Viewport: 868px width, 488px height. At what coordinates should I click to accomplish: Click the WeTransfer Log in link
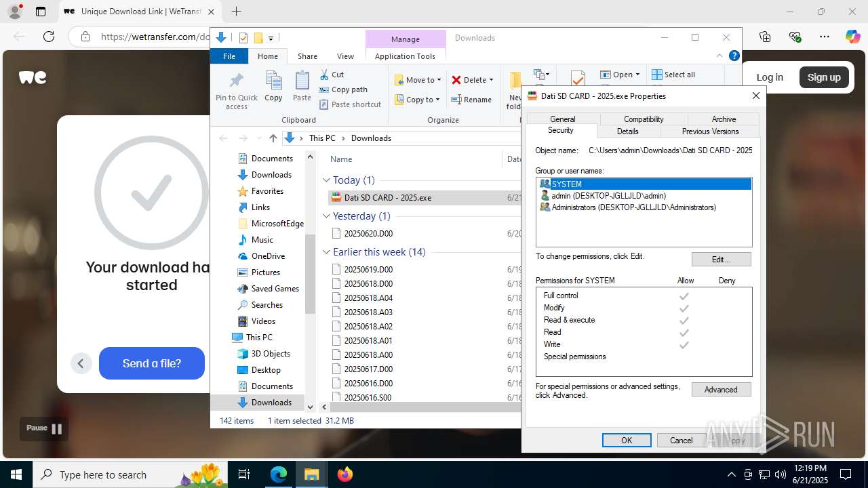(770, 77)
